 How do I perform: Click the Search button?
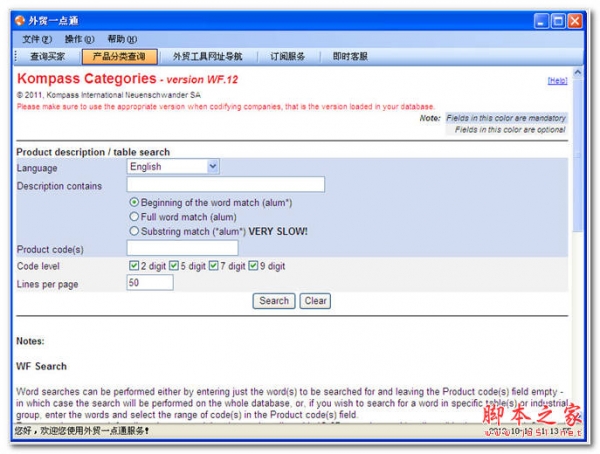[x=274, y=301]
